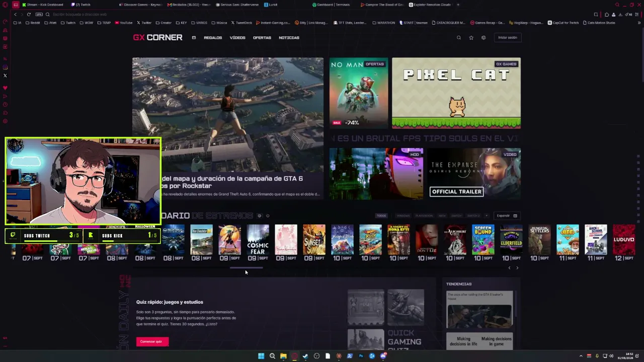The image size is (644, 362).
Task: Click the heart icon in Opera sidebar
Action: click(5, 88)
